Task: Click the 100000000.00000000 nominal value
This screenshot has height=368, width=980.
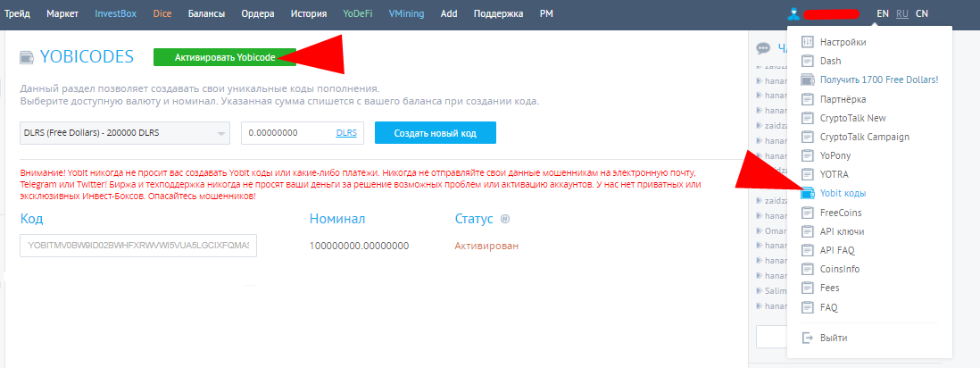Action: click(x=360, y=246)
